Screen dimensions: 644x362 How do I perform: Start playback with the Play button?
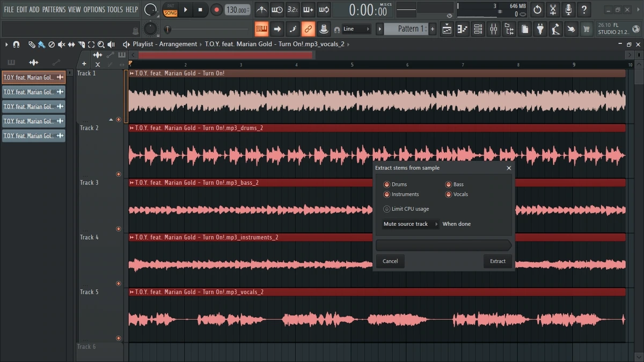point(186,10)
